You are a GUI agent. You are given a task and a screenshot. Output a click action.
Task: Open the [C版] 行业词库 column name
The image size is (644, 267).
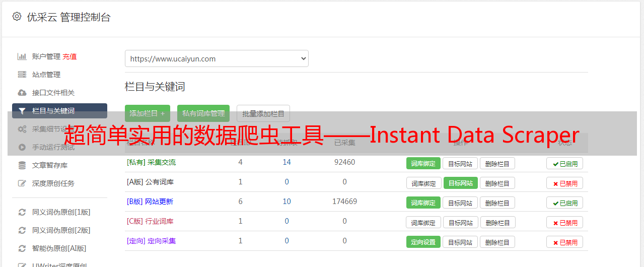tap(150, 221)
